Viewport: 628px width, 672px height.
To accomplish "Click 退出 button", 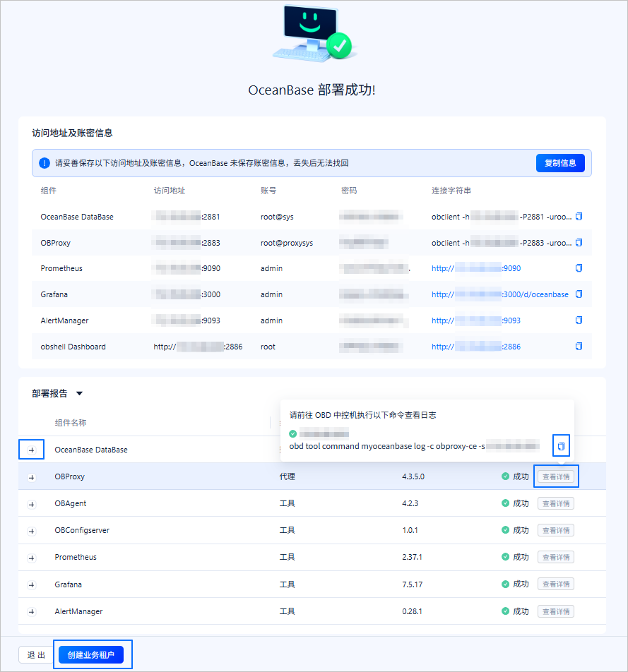I will [36, 654].
